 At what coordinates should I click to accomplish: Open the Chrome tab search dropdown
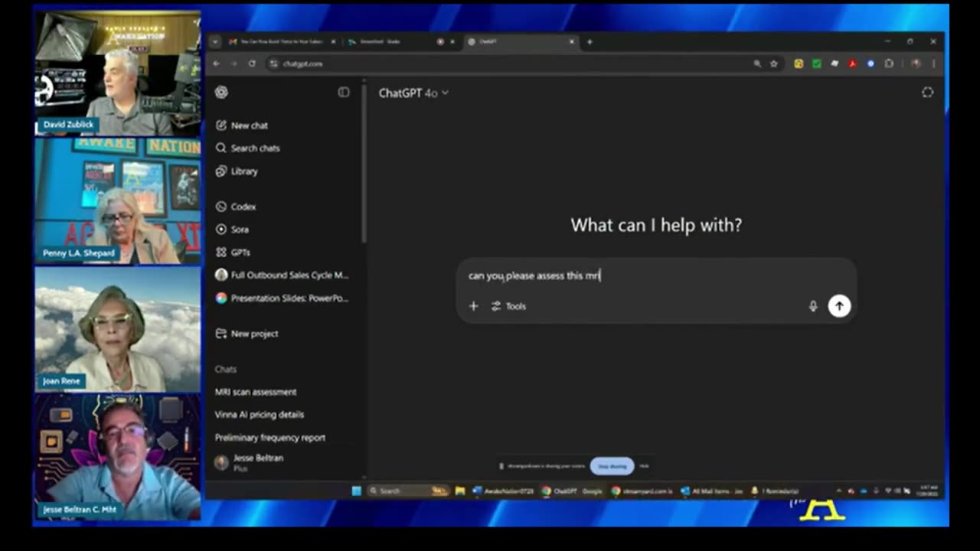215,41
